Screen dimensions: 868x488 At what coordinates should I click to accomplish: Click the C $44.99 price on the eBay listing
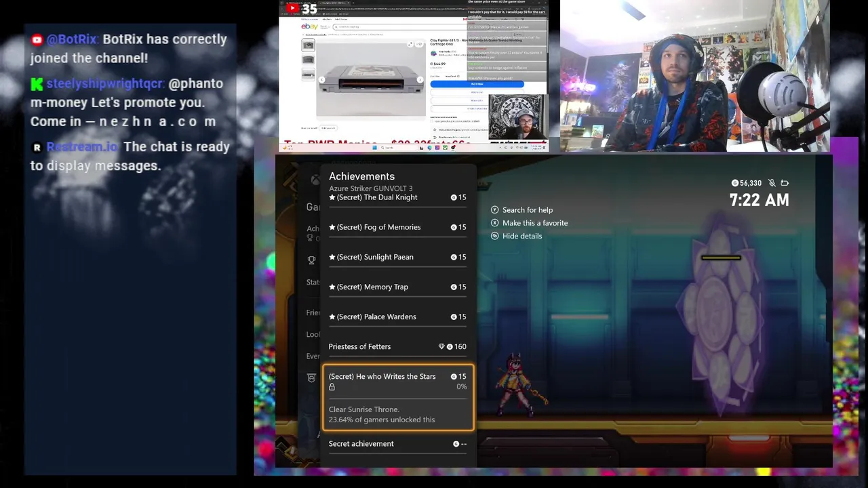[438, 64]
